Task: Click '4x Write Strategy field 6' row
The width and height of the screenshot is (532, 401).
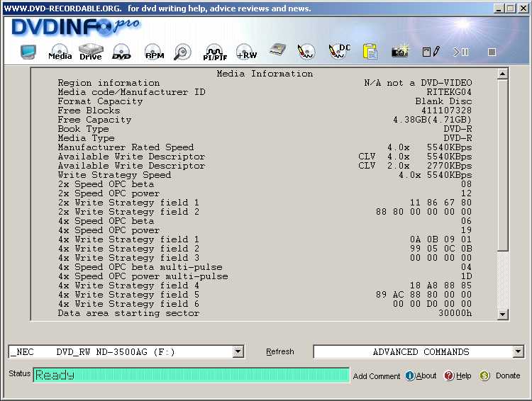Action: 265,304
